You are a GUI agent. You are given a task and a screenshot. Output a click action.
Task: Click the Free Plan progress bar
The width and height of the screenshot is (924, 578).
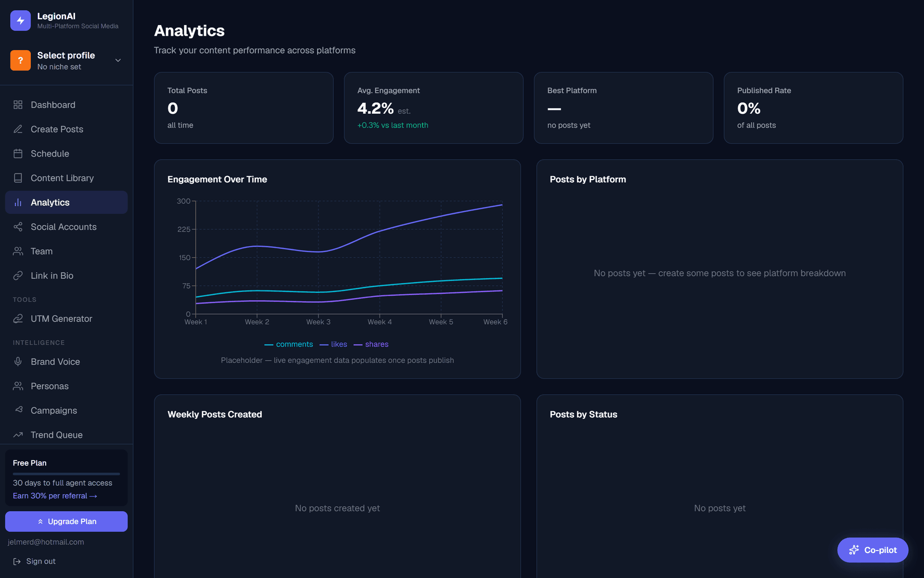coord(66,473)
